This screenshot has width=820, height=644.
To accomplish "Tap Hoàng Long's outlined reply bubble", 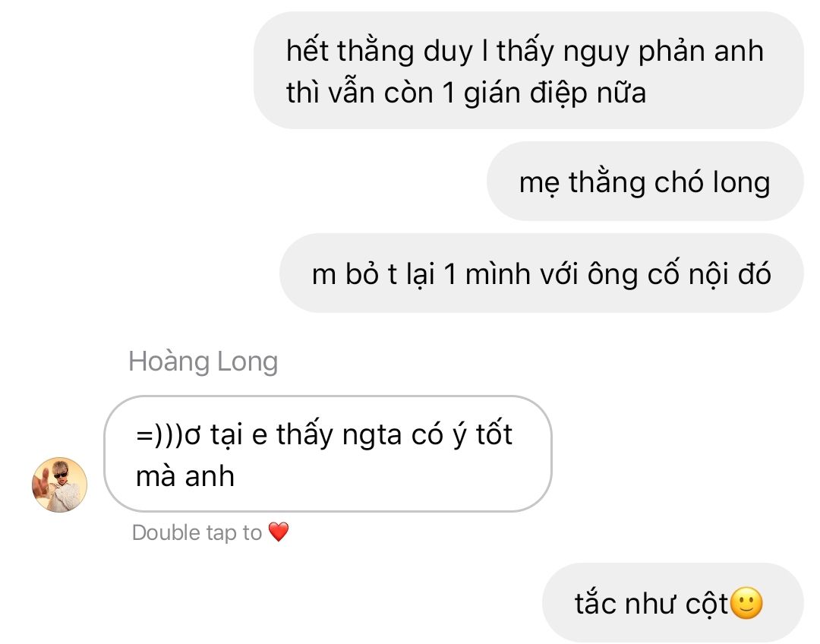I will [328, 453].
